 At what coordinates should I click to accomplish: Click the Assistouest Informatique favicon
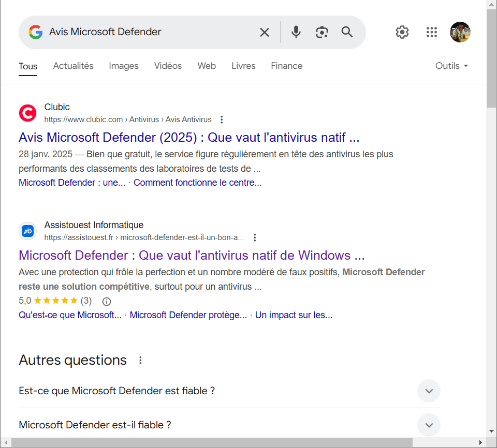click(27, 231)
